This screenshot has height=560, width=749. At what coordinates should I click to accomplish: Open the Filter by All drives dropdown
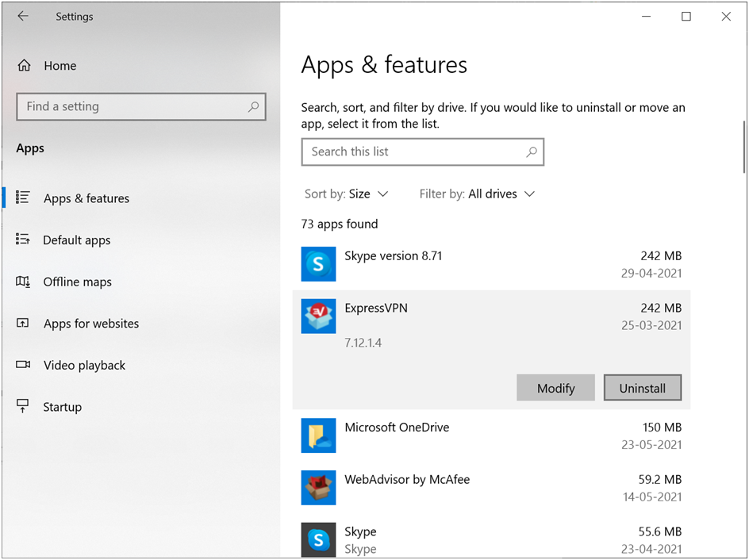pos(477,194)
